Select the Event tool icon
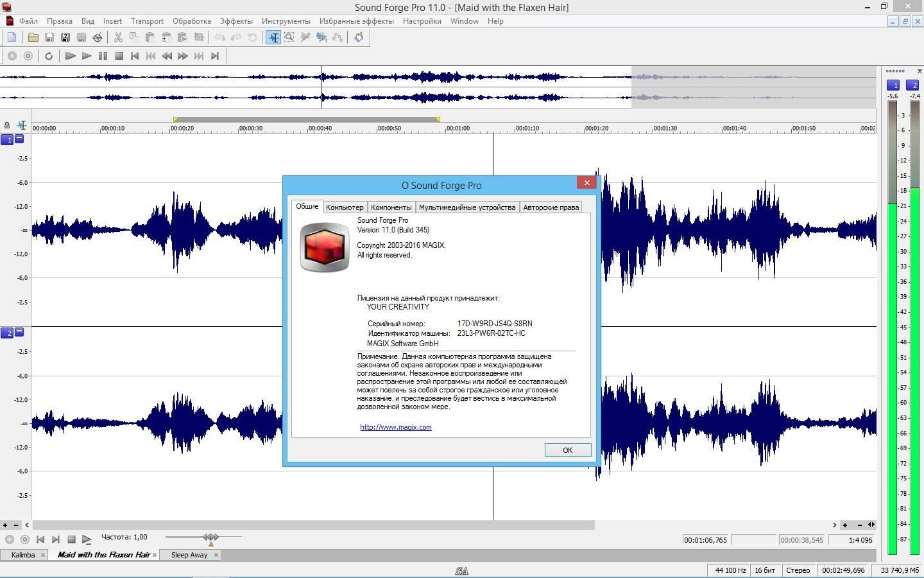This screenshot has height=578, width=924. pyautogui.click(x=321, y=37)
